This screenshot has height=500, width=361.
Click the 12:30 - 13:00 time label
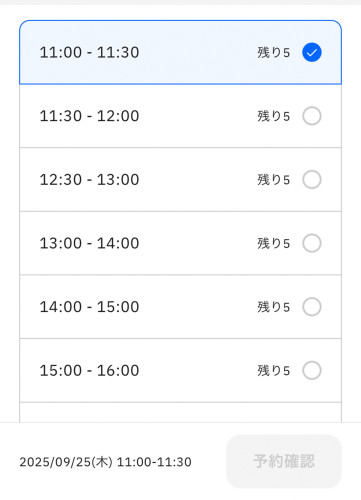coord(89,180)
